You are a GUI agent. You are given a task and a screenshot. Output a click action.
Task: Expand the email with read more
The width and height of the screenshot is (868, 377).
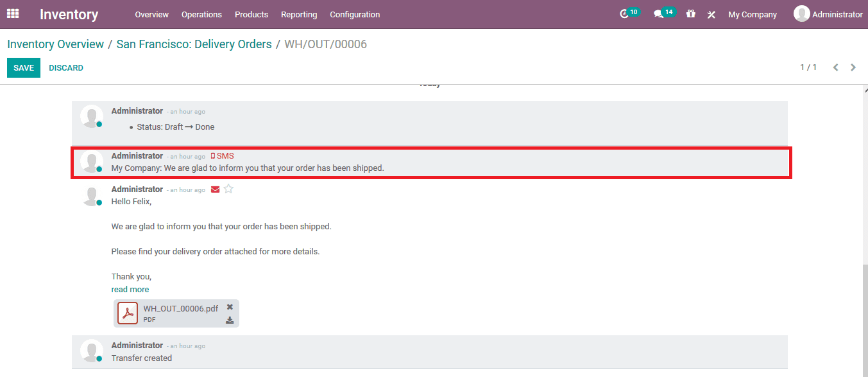pyautogui.click(x=130, y=289)
